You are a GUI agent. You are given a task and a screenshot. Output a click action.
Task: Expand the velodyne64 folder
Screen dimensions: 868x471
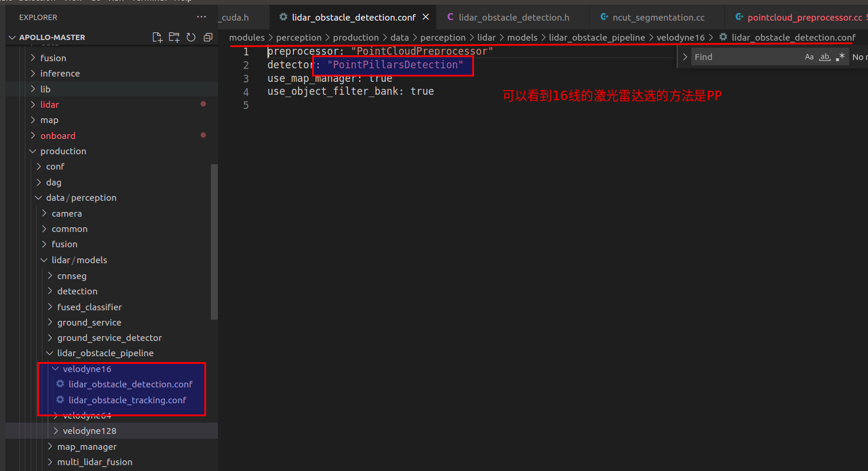(x=112, y=416)
